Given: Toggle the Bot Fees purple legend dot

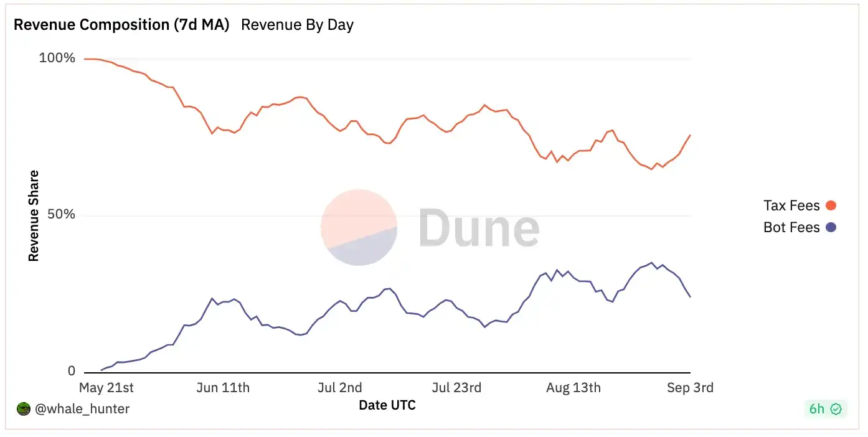Looking at the screenshot, I should (831, 227).
